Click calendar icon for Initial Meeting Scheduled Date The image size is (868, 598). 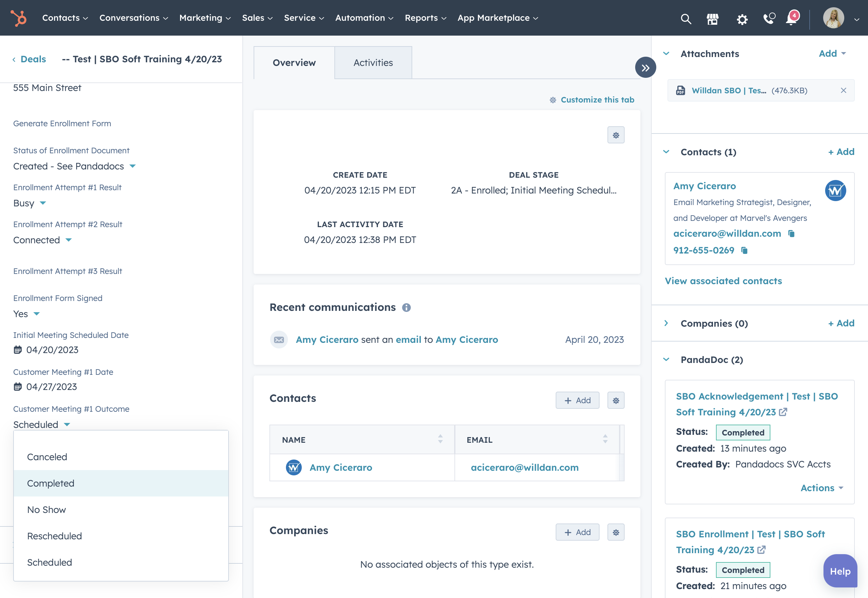pyautogui.click(x=17, y=350)
